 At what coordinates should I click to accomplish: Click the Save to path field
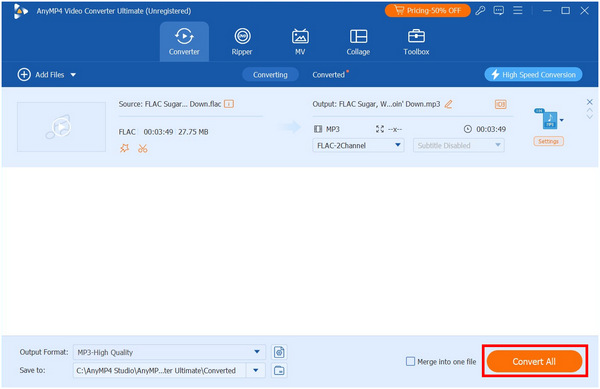click(159, 370)
